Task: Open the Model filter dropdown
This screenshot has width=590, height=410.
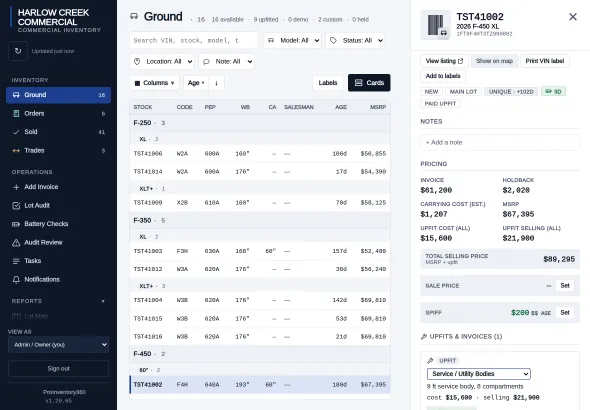Action: (292, 40)
